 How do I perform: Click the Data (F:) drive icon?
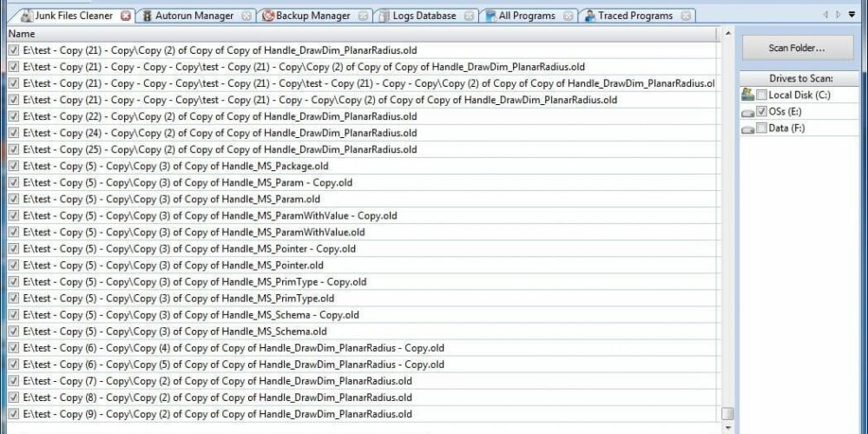point(748,129)
